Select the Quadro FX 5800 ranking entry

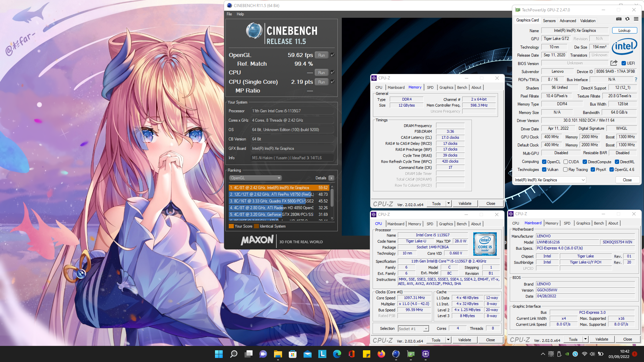279,201
